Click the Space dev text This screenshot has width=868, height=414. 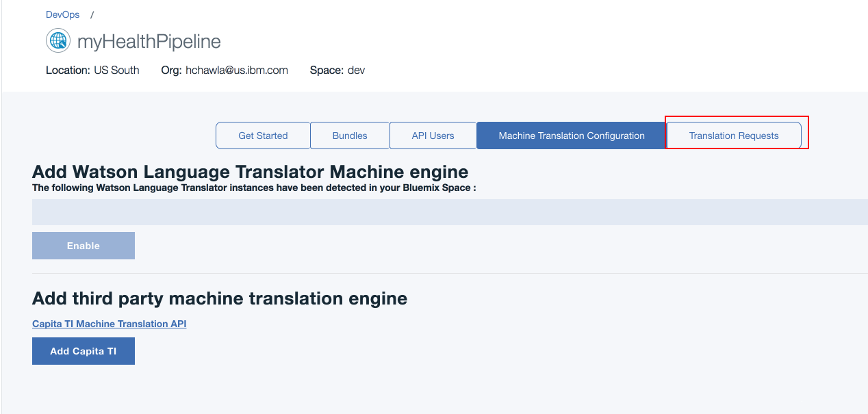pos(337,70)
